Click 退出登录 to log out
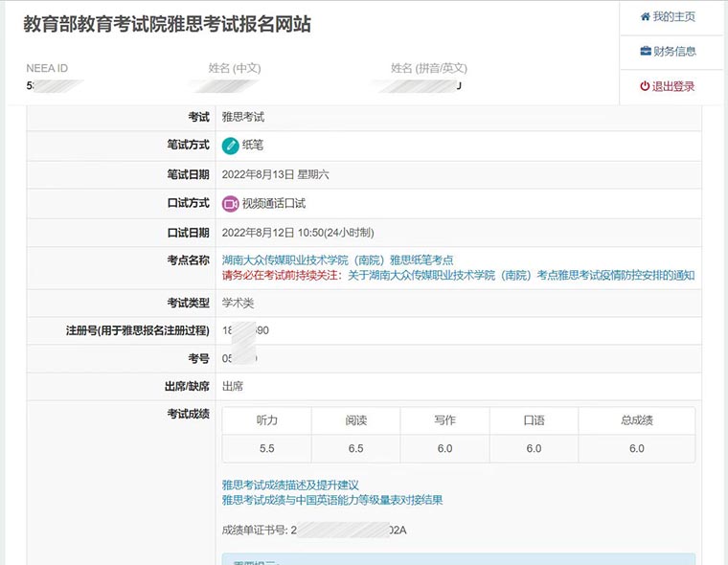728x565 pixels. [x=668, y=86]
